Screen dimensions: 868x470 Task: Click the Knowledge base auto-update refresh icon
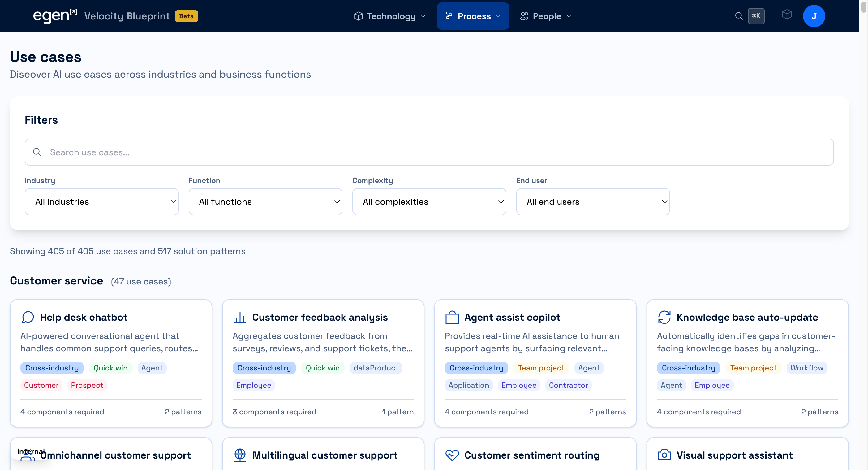pos(664,317)
